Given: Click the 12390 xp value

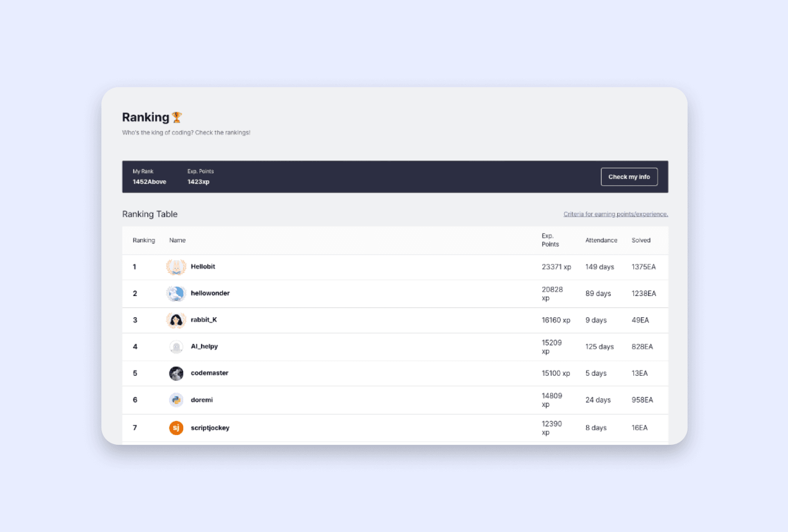Looking at the screenshot, I should [x=552, y=428].
